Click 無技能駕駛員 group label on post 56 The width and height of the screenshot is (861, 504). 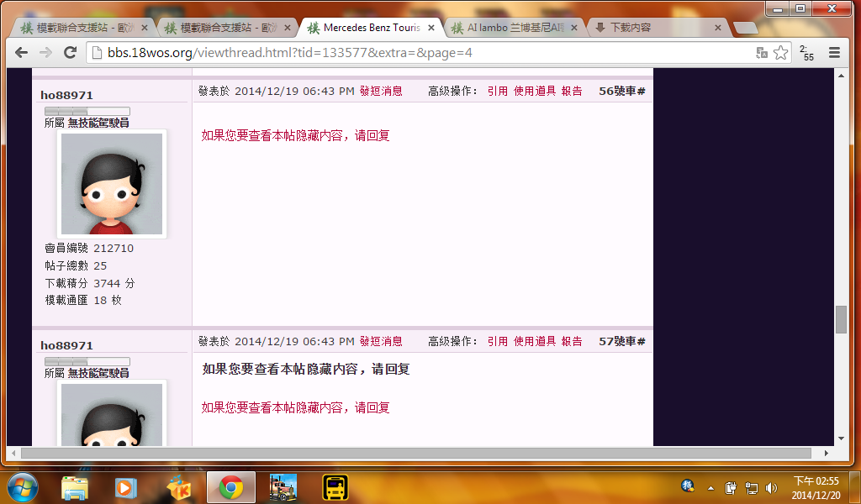(x=98, y=123)
